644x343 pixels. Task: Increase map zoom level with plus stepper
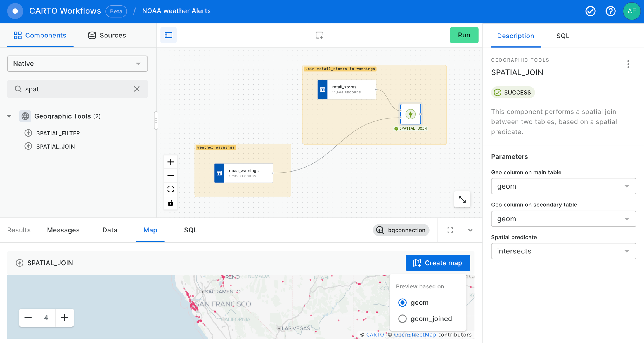click(x=64, y=318)
